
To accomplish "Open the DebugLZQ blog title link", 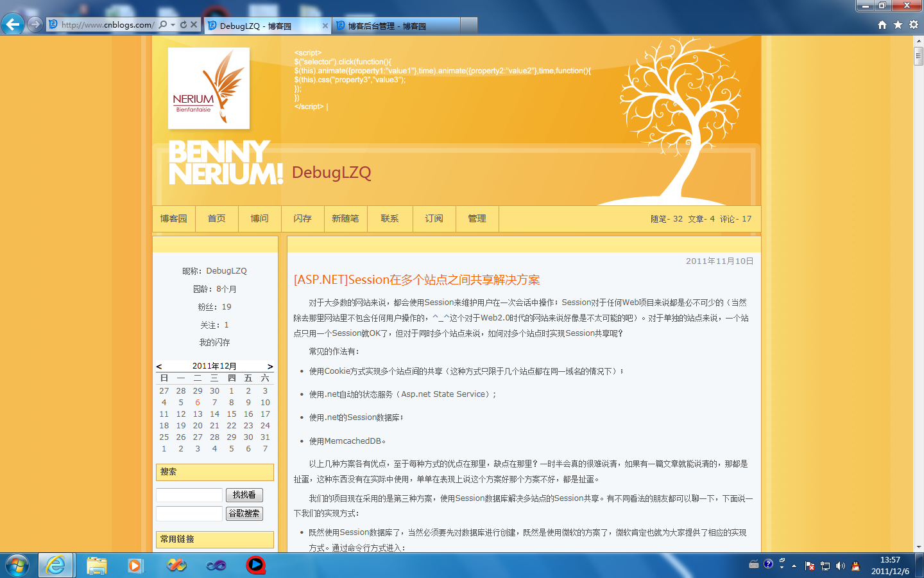I will click(332, 172).
